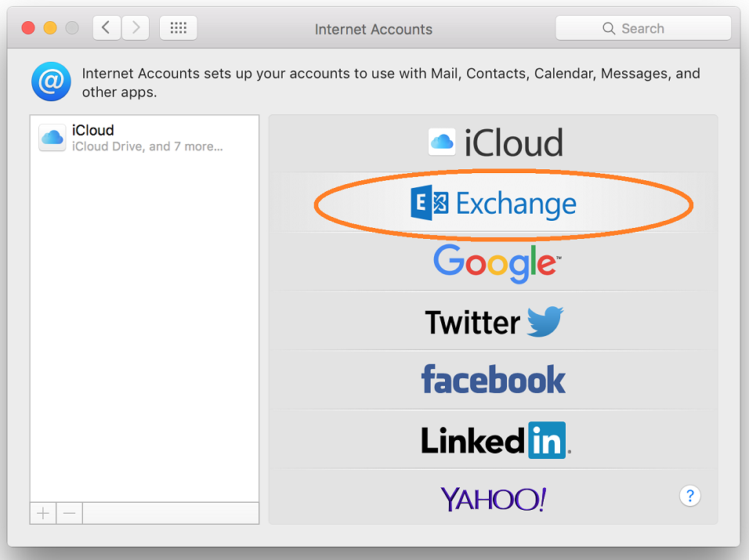This screenshot has height=560, width=749.
Task: Click the forward navigation arrow
Action: pyautogui.click(x=136, y=27)
